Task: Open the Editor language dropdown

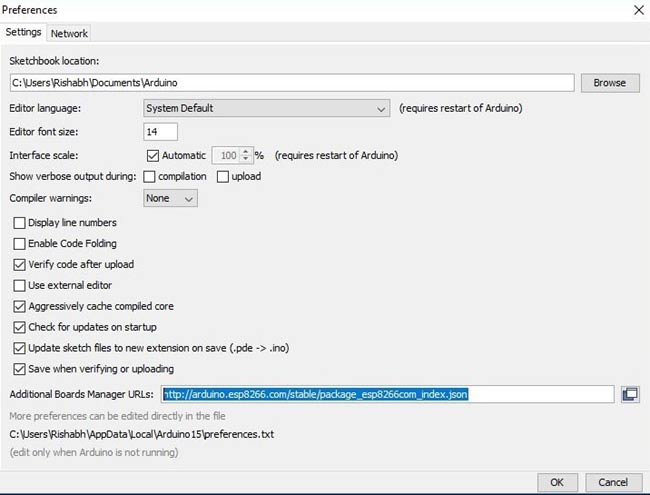Action: pyautogui.click(x=267, y=108)
